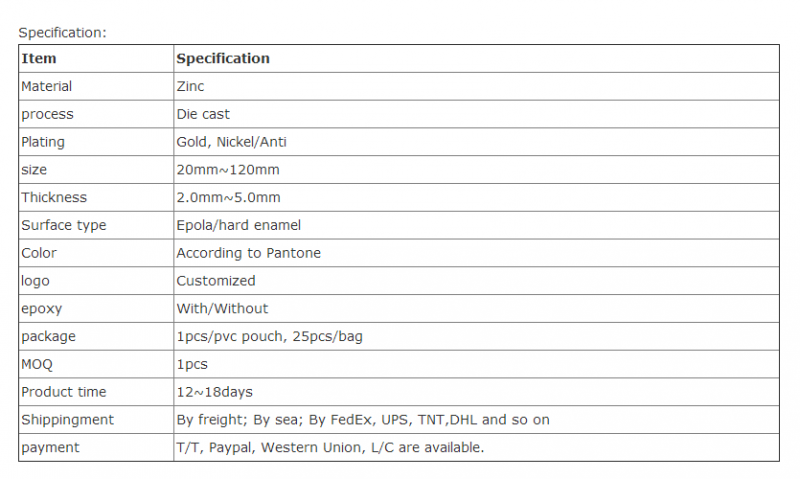Image resolution: width=800 pixels, height=479 pixels.
Task: Click the '1pcs/pvc pouch, 25pcs/bag' package value
Action: coord(269,337)
